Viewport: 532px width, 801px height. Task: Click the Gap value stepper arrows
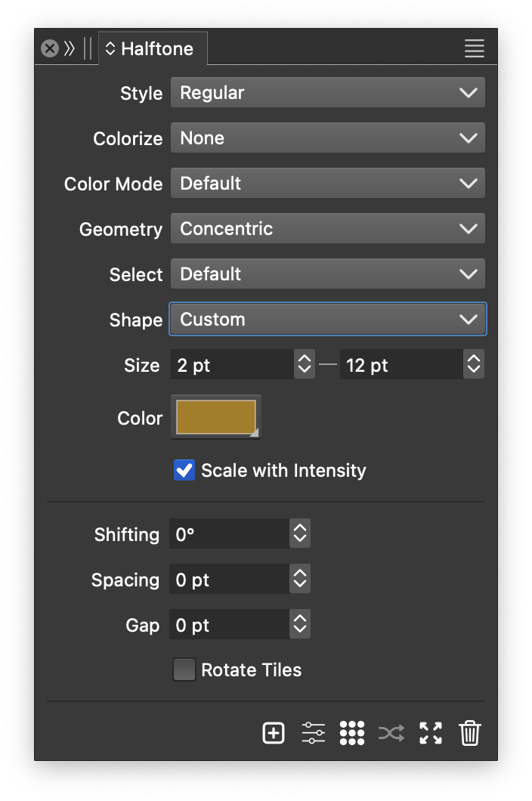[300, 625]
